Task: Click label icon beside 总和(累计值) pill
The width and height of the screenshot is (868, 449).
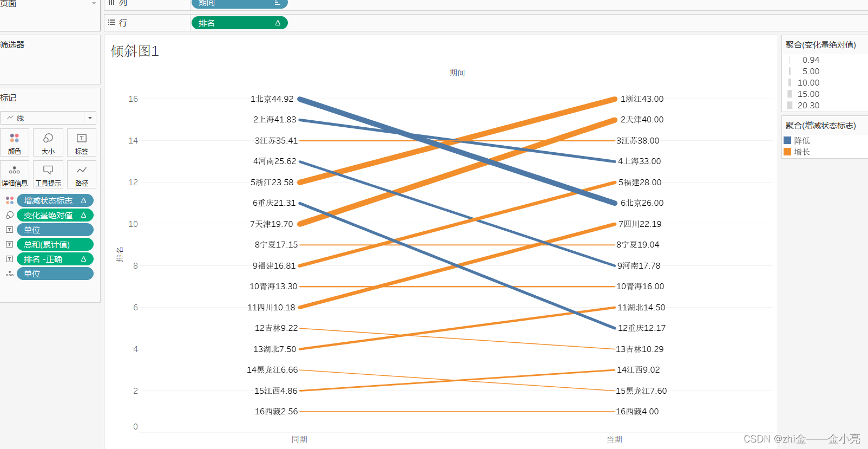Action: pos(10,244)
